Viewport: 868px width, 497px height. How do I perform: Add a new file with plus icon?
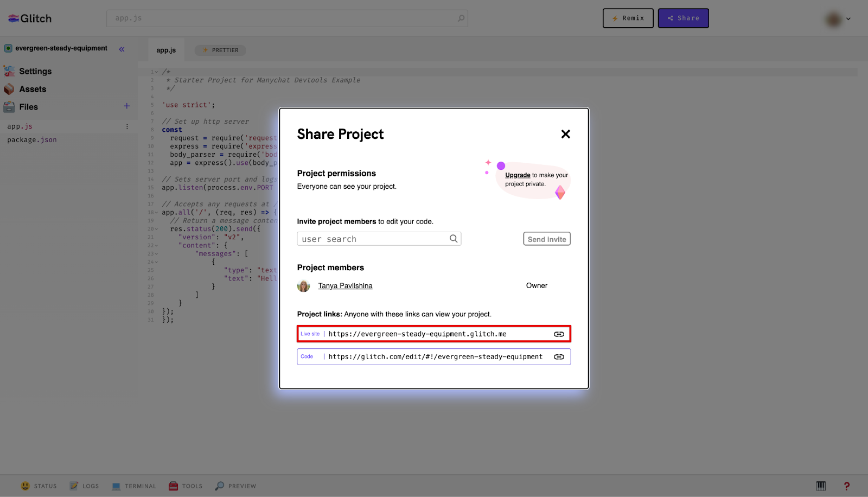(126, 106)
